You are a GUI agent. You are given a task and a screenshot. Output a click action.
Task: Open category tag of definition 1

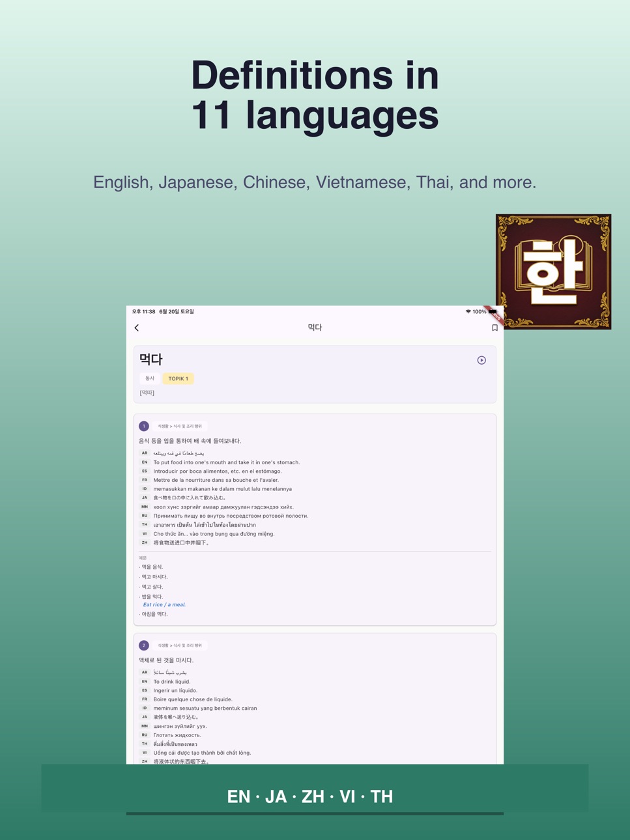[180, 426]
